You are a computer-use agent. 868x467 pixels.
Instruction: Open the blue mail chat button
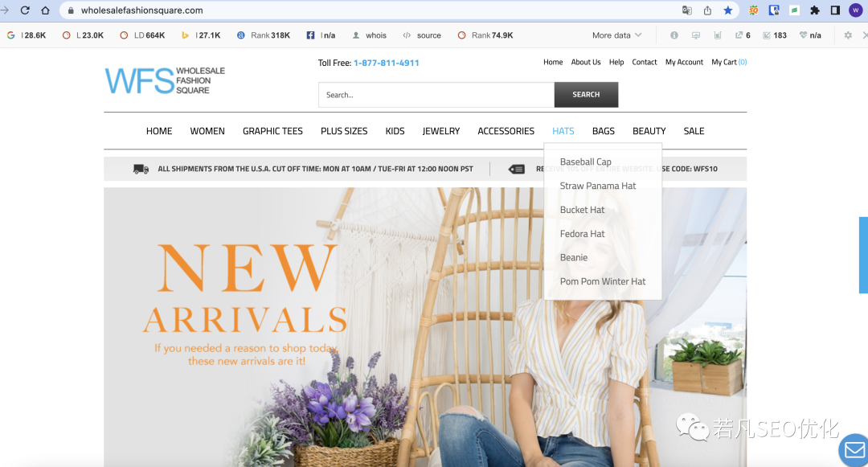[x=854, y=449]
